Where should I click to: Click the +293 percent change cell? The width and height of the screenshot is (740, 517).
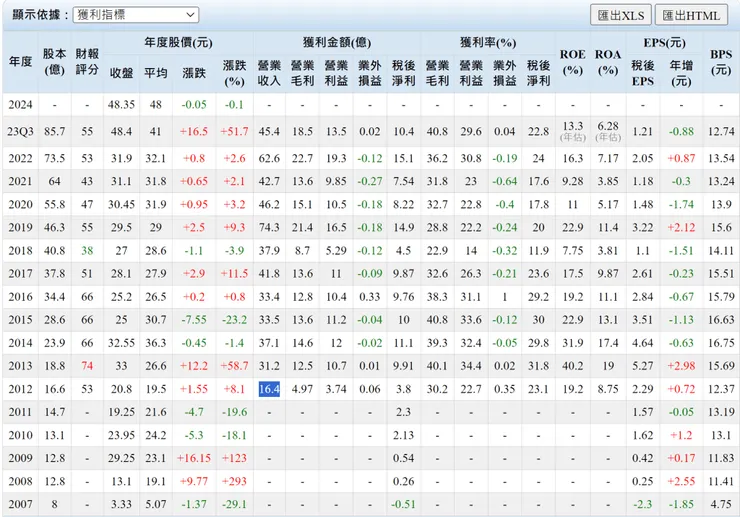(234, 481)
